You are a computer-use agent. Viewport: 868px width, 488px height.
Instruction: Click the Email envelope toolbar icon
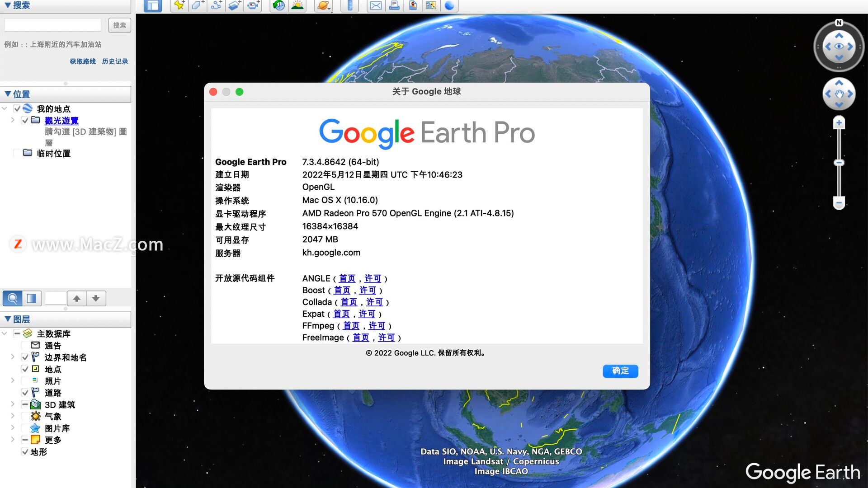376,5
